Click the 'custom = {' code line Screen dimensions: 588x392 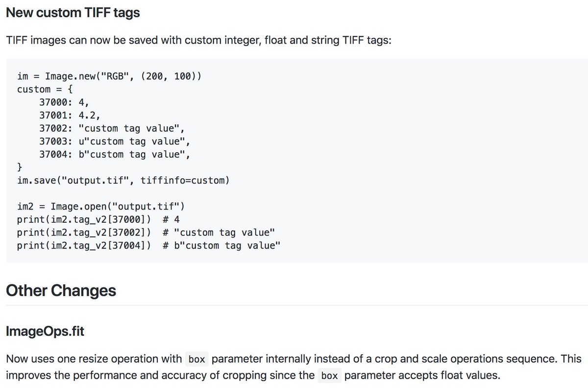[x=45, y=90]
